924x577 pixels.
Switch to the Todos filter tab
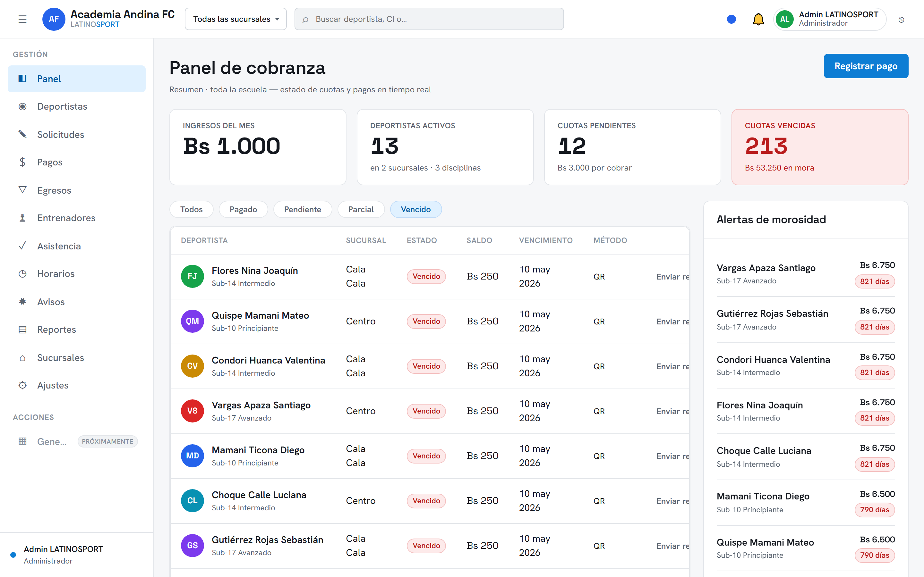click(191, 209)
